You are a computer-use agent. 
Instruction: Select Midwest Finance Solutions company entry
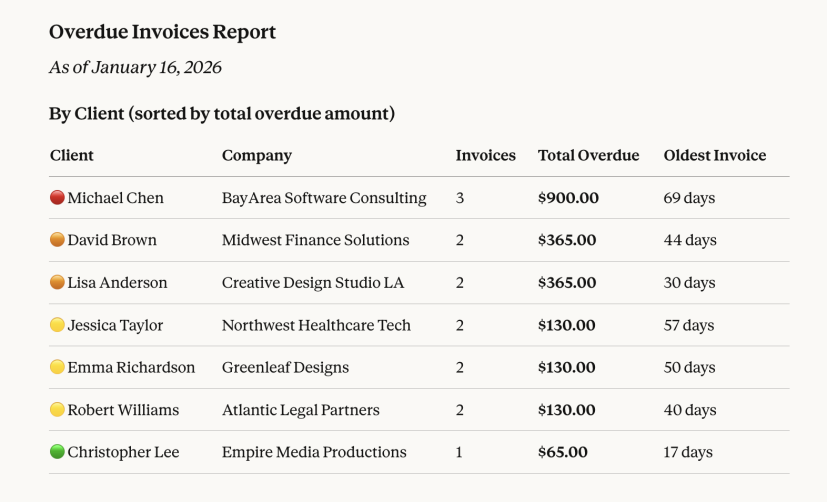(x=315, y=240)
